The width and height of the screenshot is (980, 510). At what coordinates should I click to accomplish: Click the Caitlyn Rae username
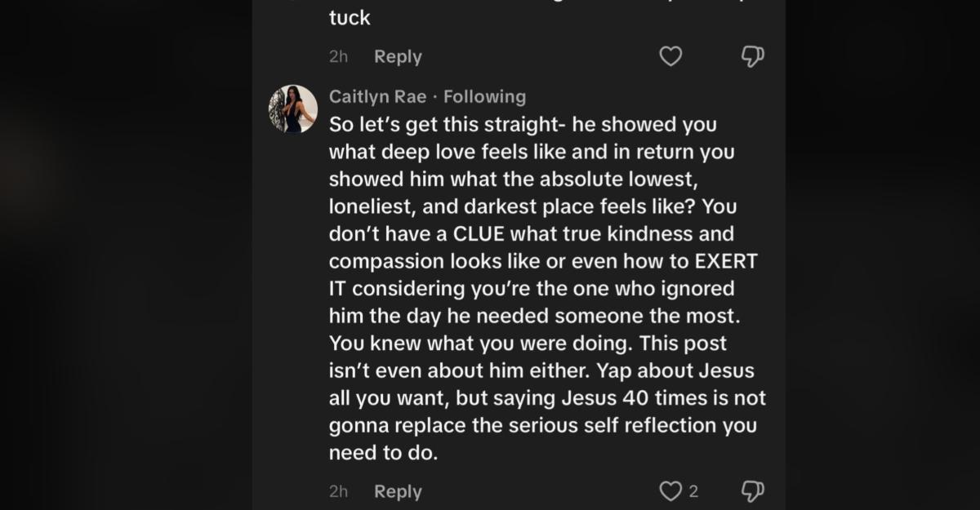(x=375, y=96)
